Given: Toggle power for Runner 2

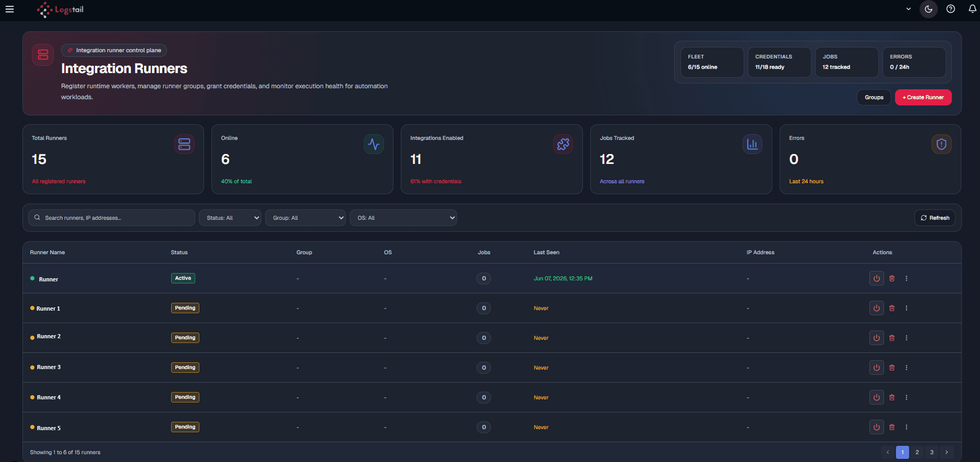Looking at the screenshot, I should click(x=877, y=338).
